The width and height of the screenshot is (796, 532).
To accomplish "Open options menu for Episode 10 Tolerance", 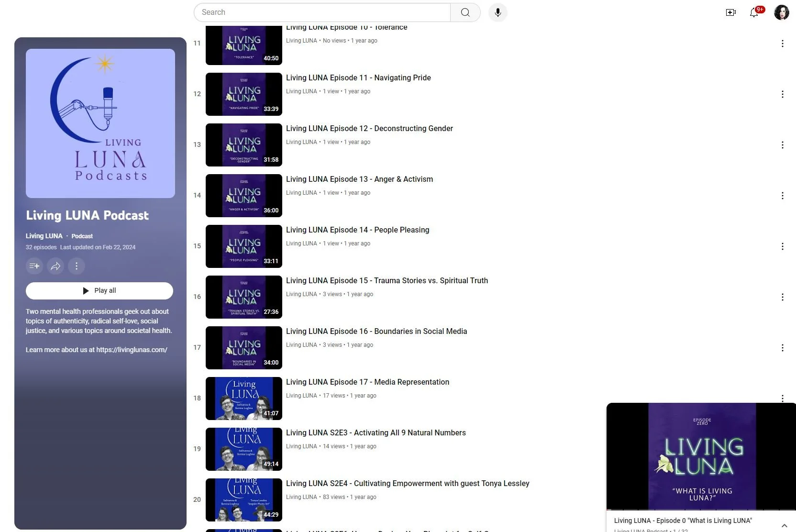I will tap(783, 44).
